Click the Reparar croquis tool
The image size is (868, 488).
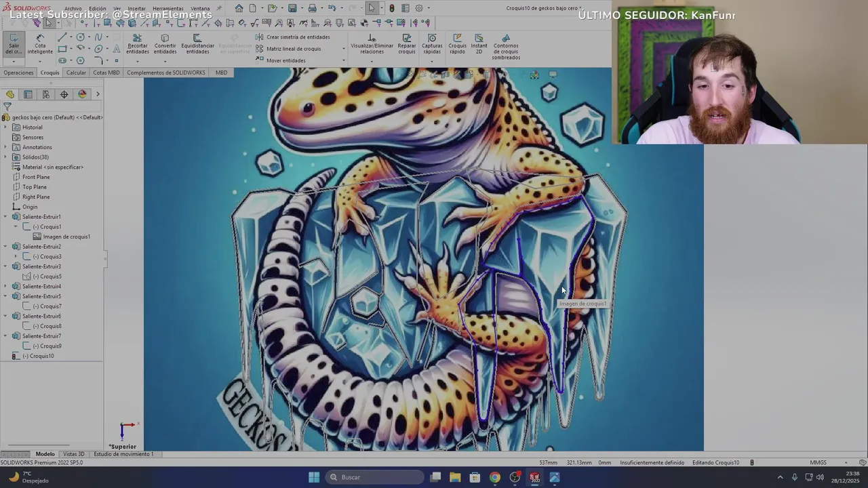407,45
